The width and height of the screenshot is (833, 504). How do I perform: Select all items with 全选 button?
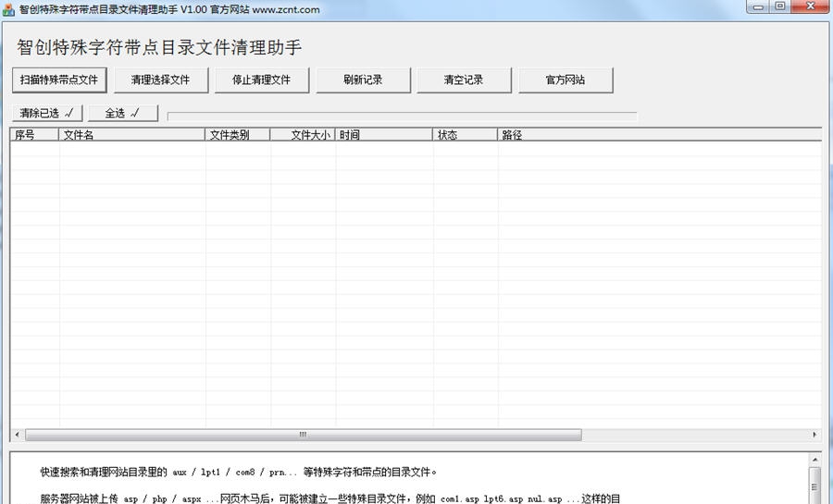[x=123, y=113]
